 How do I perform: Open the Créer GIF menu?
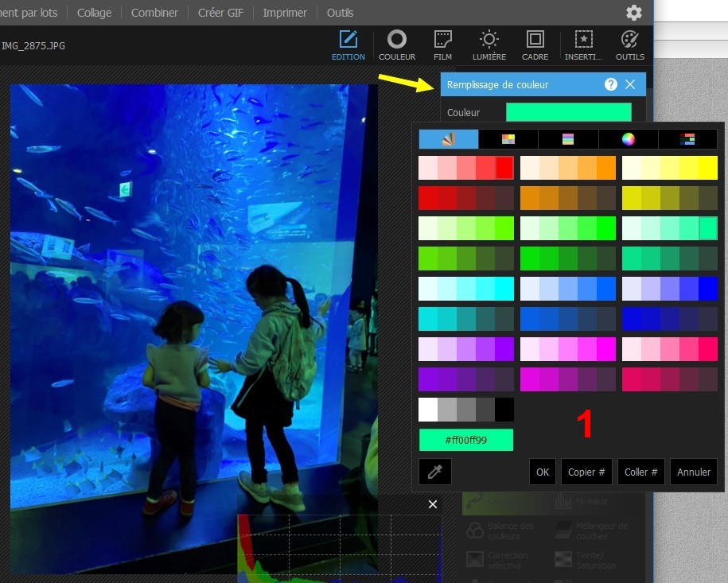(220, 13)
